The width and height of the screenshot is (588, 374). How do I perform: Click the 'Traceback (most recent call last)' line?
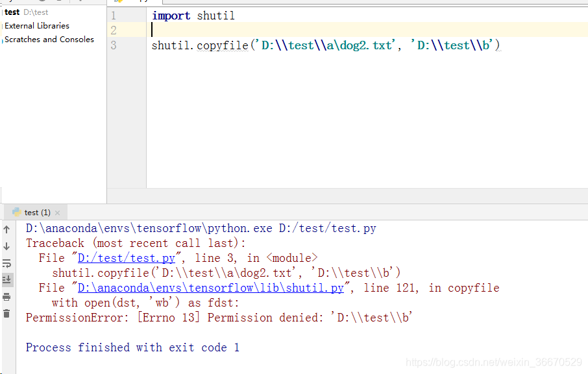click(136, 243)
